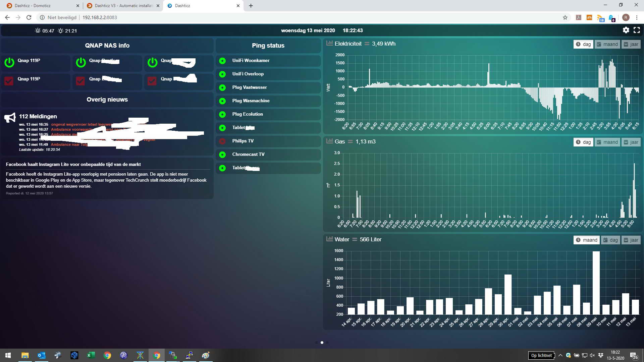Click the taskbar clock showing 18:22
This screenshot has width=644, height=362.
click(x=615, y=355)
